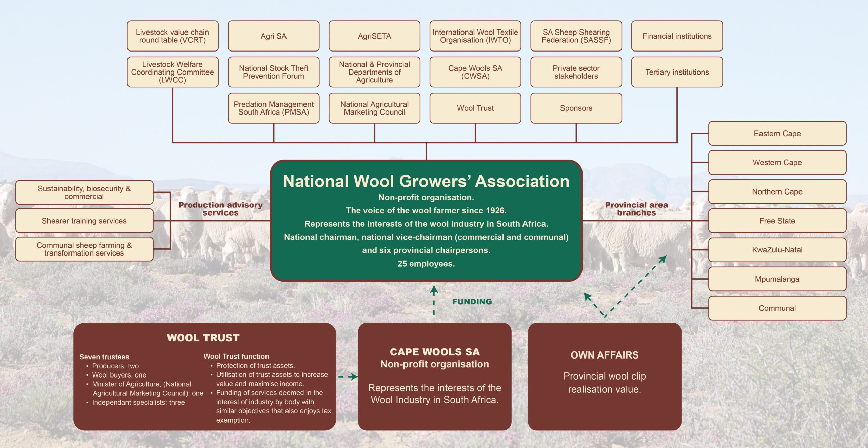The width and height of the screenshot is (868, 448).
Task: Click the KwaZulu-Natal branch box
Action: coord(777,250)
